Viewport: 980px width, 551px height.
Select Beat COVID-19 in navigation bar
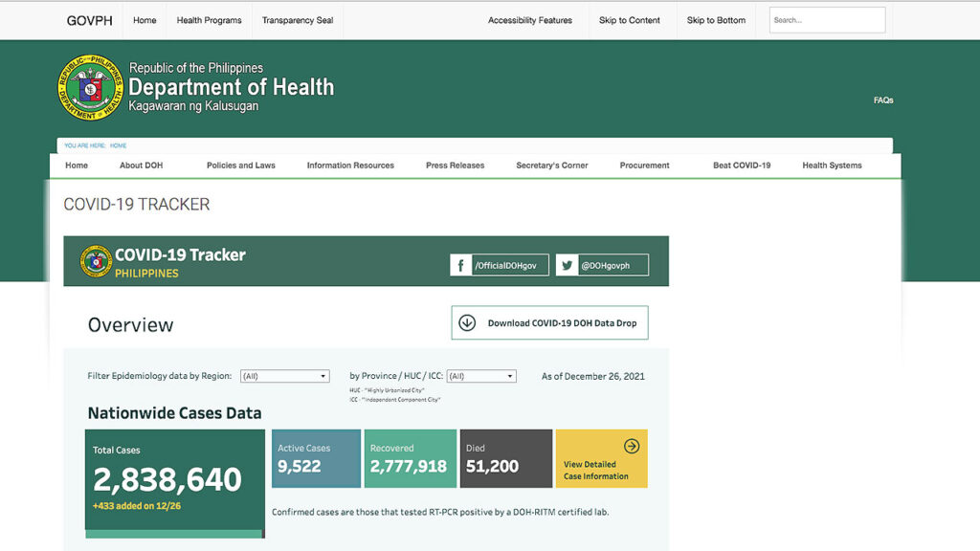tap(742, 165)
